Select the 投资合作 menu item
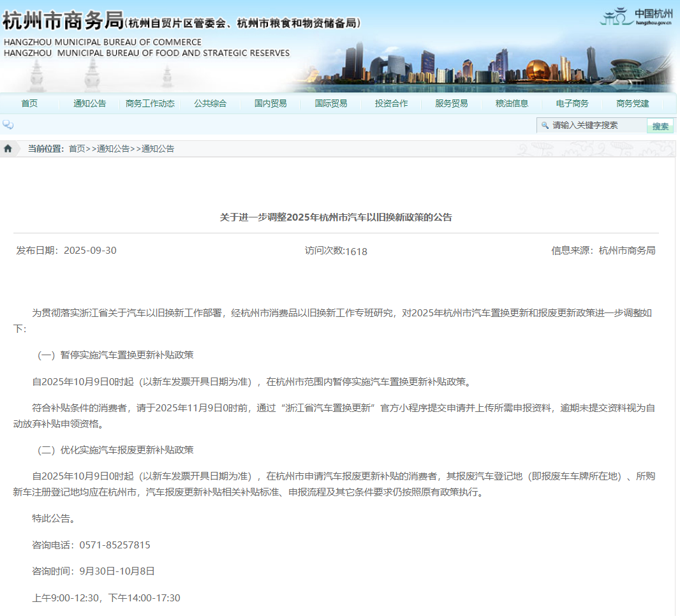Viewport: 680px width, 616px height. (x=391, y=103)
